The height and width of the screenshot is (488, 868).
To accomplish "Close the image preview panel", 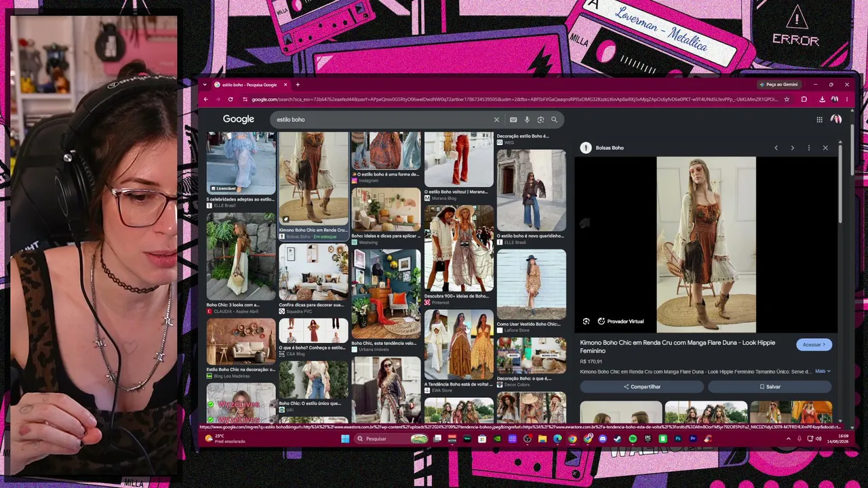I will tap(825, 148).
